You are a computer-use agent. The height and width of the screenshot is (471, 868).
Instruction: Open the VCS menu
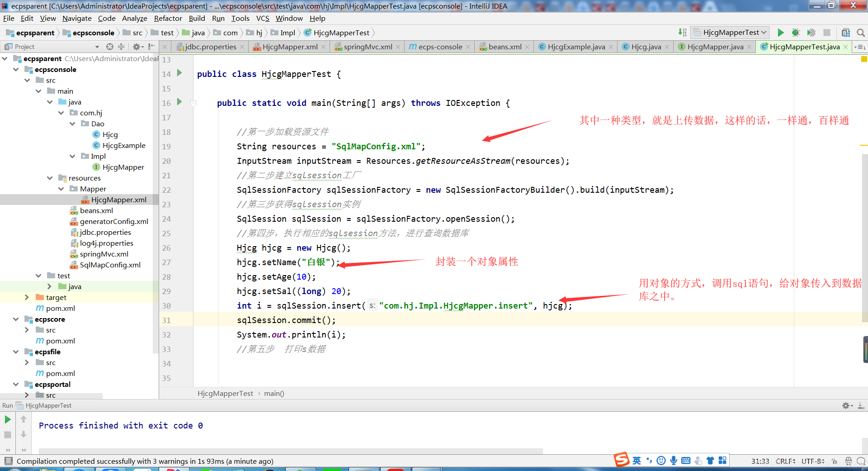263,18
